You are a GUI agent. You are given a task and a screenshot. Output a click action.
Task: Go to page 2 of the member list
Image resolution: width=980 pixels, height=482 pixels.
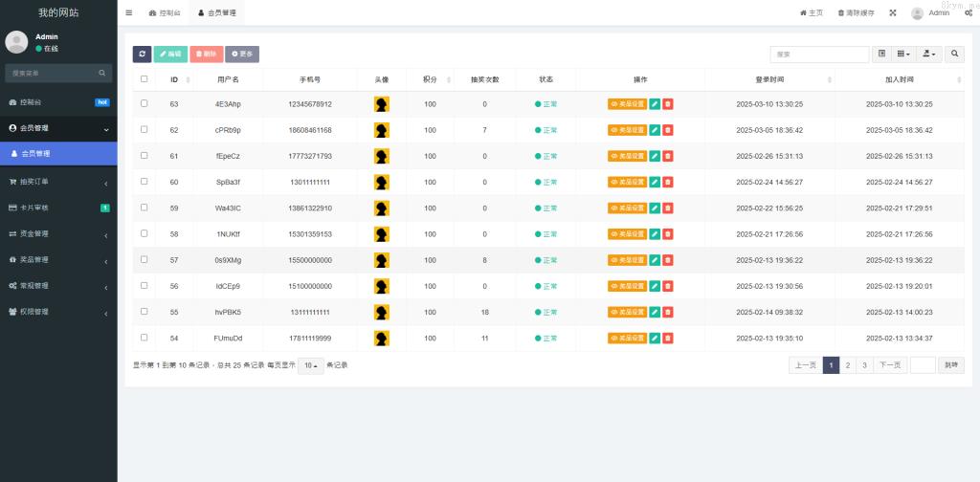tap(847, 365)
